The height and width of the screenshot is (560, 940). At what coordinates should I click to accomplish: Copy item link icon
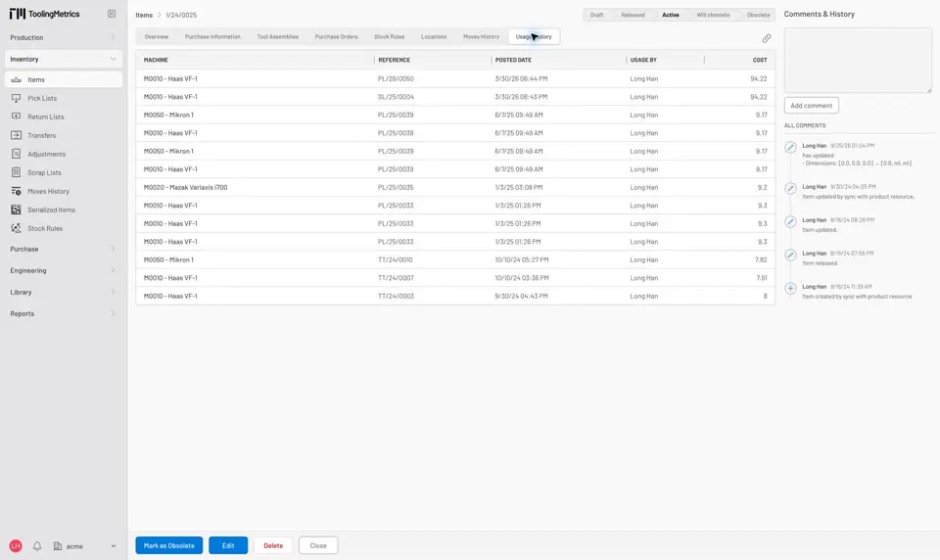click(x=766, y=38)
